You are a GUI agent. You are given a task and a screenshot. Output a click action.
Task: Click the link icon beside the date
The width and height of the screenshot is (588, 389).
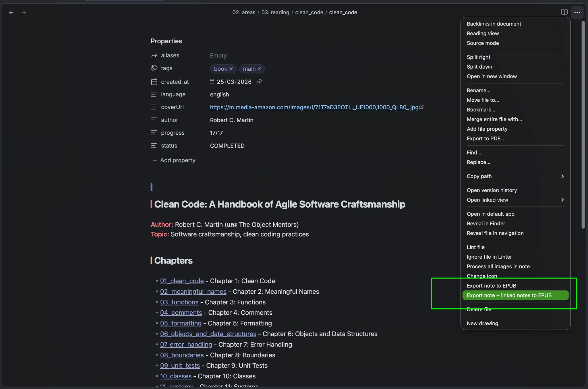(x=259, y=82)
